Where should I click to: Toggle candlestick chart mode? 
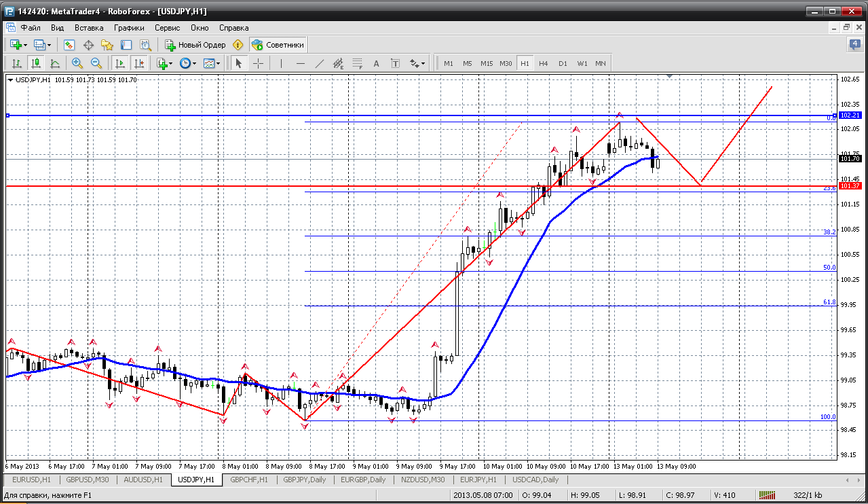36,63
